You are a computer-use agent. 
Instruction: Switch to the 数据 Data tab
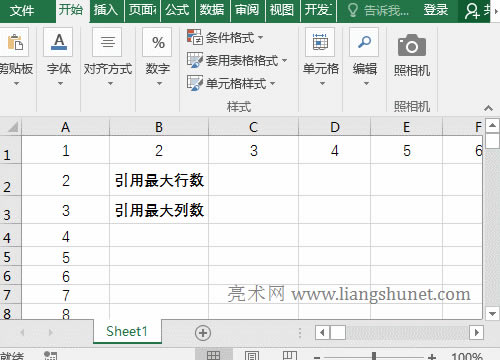coord(212,10)
